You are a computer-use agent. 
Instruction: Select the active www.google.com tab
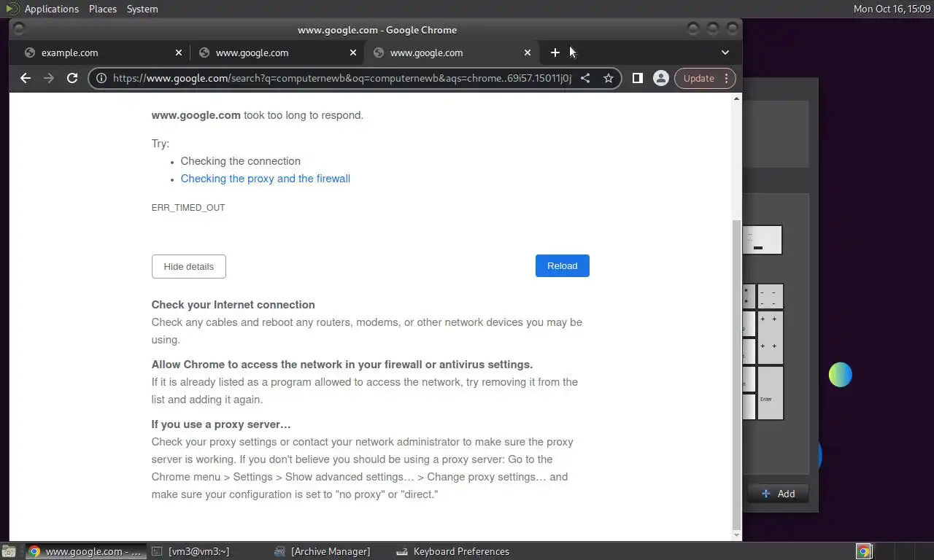[x=452, y=52]
